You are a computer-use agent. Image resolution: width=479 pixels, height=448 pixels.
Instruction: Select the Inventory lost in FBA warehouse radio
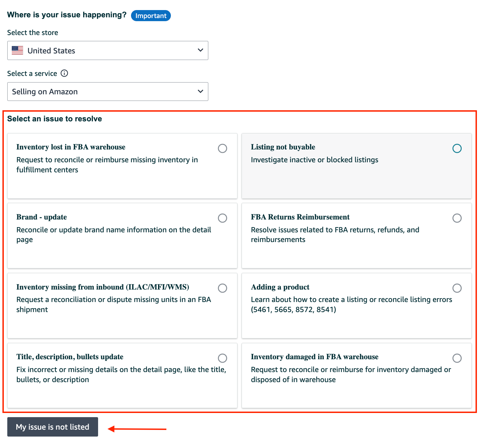[223, 148]
